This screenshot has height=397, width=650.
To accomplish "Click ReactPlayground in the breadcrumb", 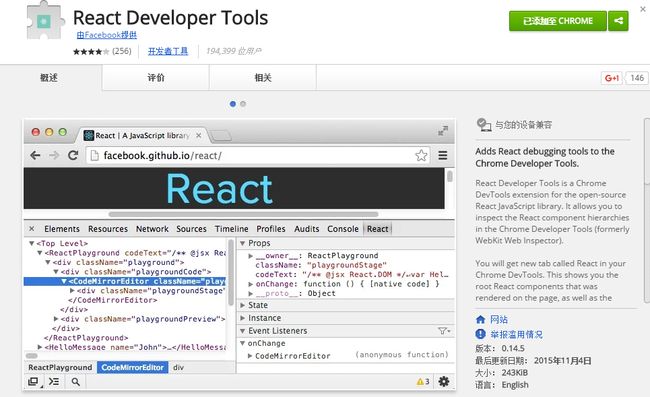I will click(60, 368).
